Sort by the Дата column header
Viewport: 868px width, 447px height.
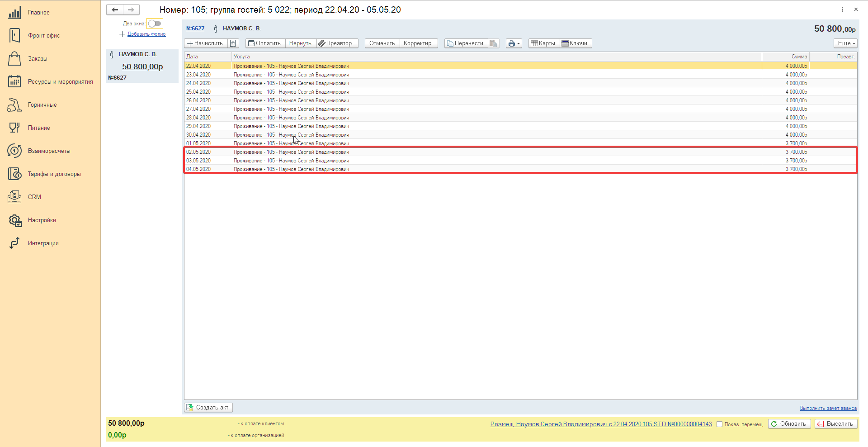click(208, 57)
